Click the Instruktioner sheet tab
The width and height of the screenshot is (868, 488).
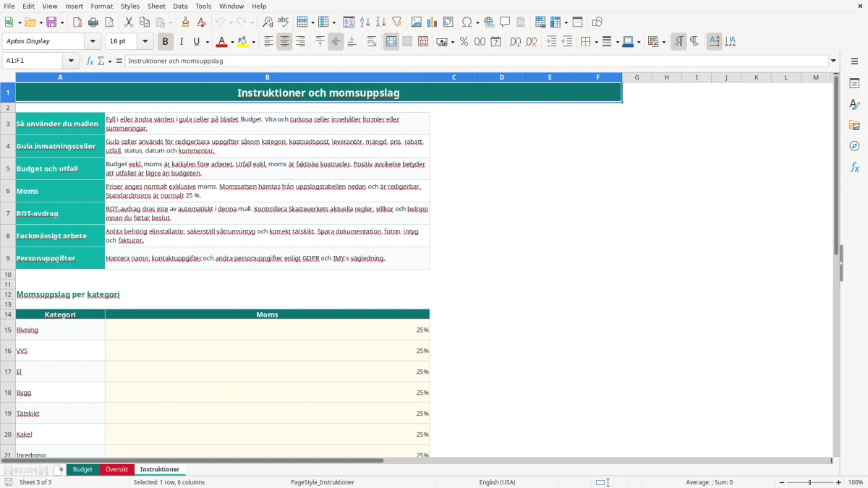(x=160, y=470)
